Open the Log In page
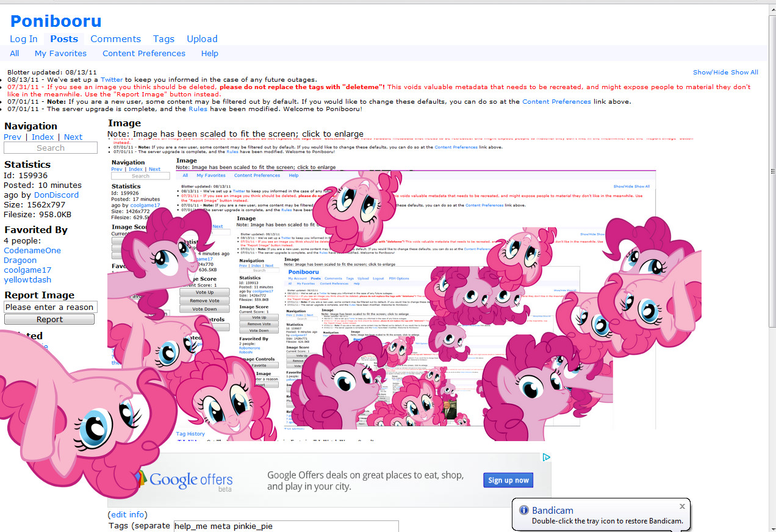 (24, 38)
